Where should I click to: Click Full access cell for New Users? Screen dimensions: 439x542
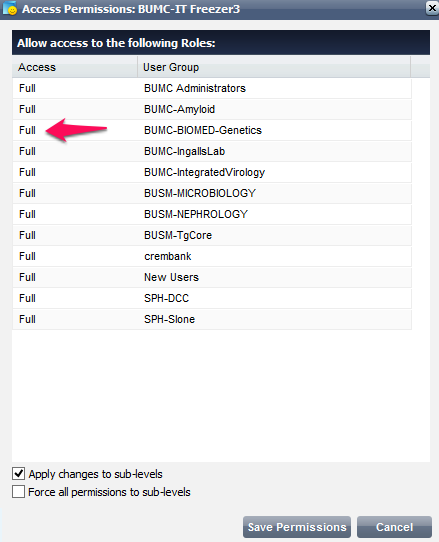[x=27, y=277]
